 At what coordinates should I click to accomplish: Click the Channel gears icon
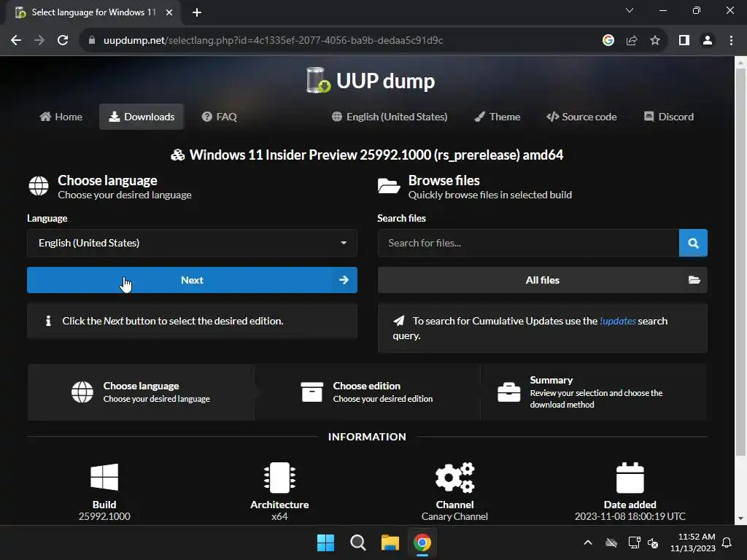click(455, 477)
